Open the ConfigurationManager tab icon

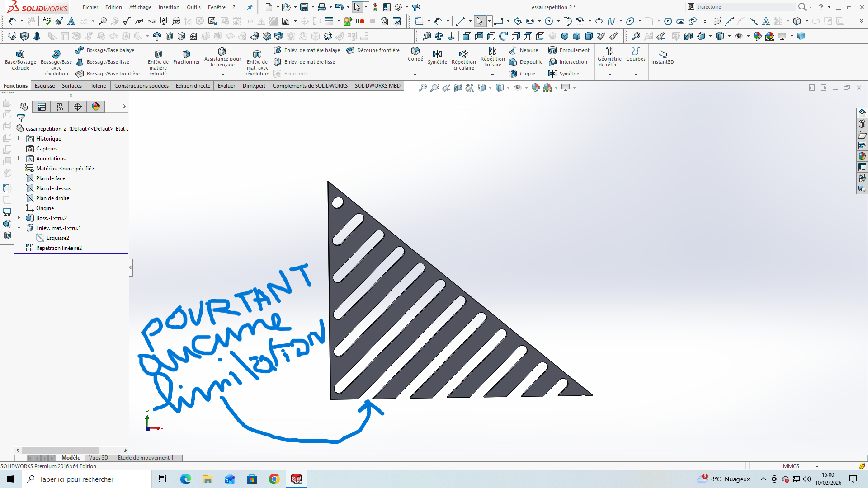[x=60, y=107]
